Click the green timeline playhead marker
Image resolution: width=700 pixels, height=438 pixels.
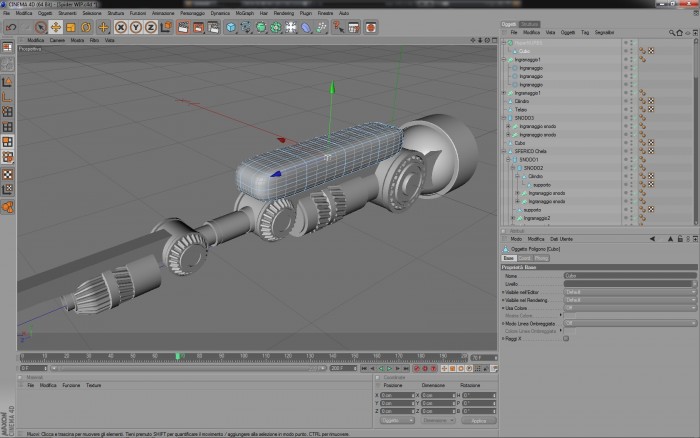point(178,356)
